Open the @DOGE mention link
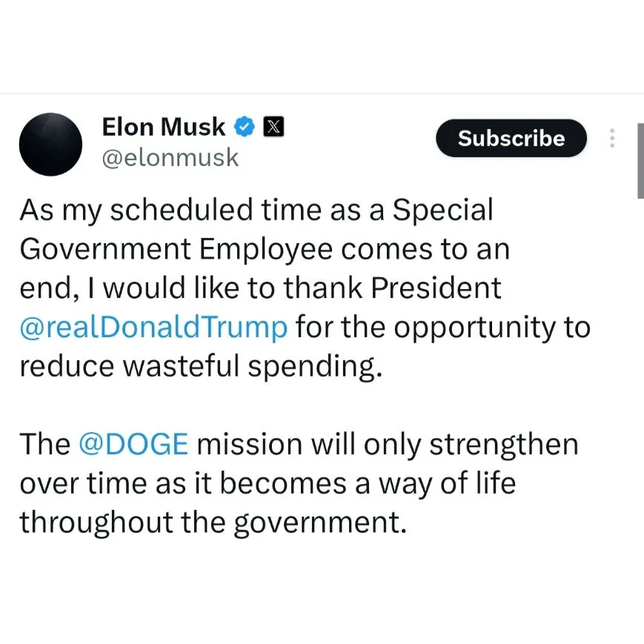 pos(133,445)
